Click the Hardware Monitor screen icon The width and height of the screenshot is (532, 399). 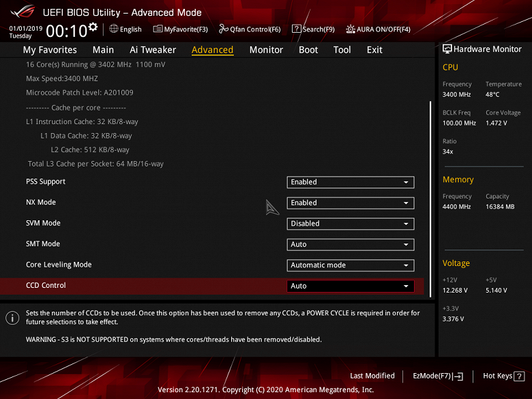tap(447, 49)
